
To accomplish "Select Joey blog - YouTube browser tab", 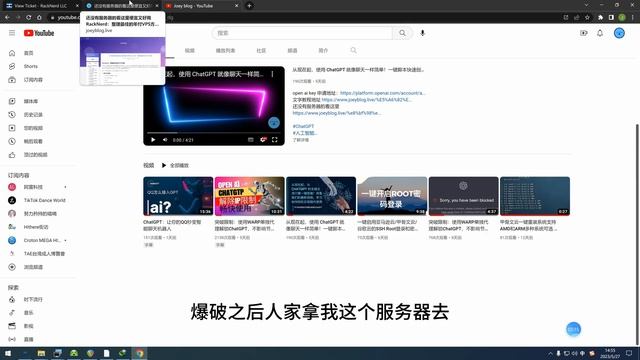I will 201,6.
